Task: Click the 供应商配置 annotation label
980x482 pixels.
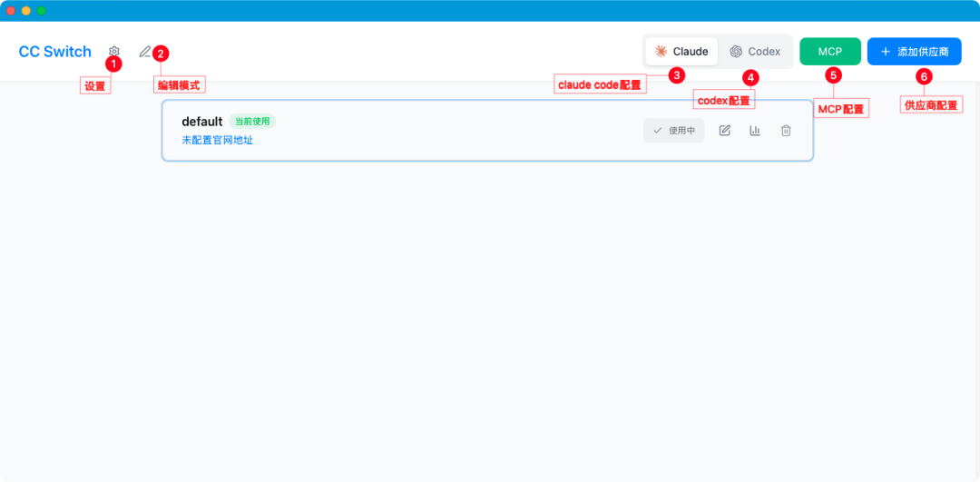Action: (x=930, y=105)
